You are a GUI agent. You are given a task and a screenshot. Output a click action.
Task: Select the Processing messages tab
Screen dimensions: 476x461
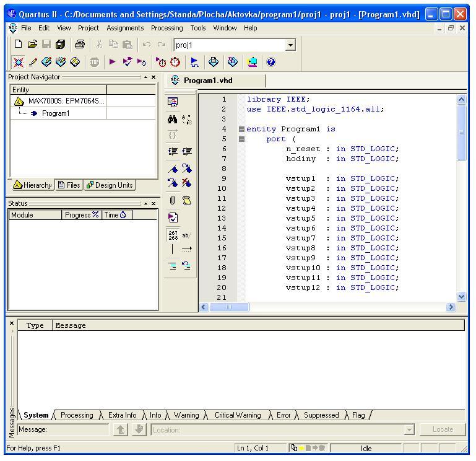point(77,415)
